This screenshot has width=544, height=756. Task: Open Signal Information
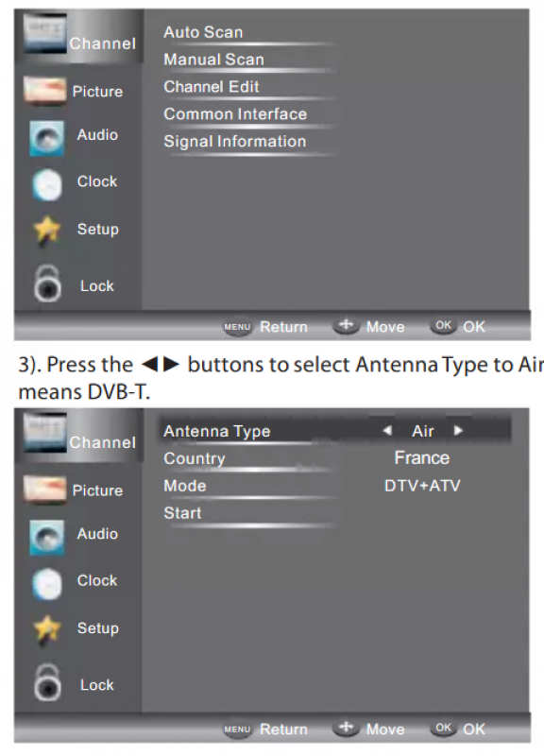[x=234, y=141]
